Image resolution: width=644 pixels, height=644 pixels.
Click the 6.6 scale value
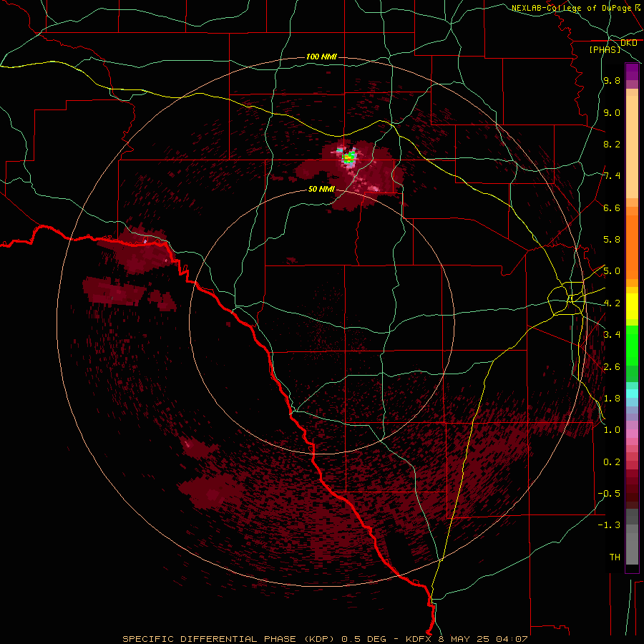coord(612,208)
